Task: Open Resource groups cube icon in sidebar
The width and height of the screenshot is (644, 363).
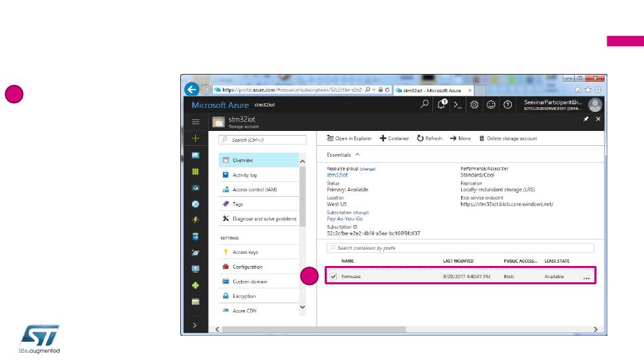Action: pyautogui.click(x=195, y=188)
